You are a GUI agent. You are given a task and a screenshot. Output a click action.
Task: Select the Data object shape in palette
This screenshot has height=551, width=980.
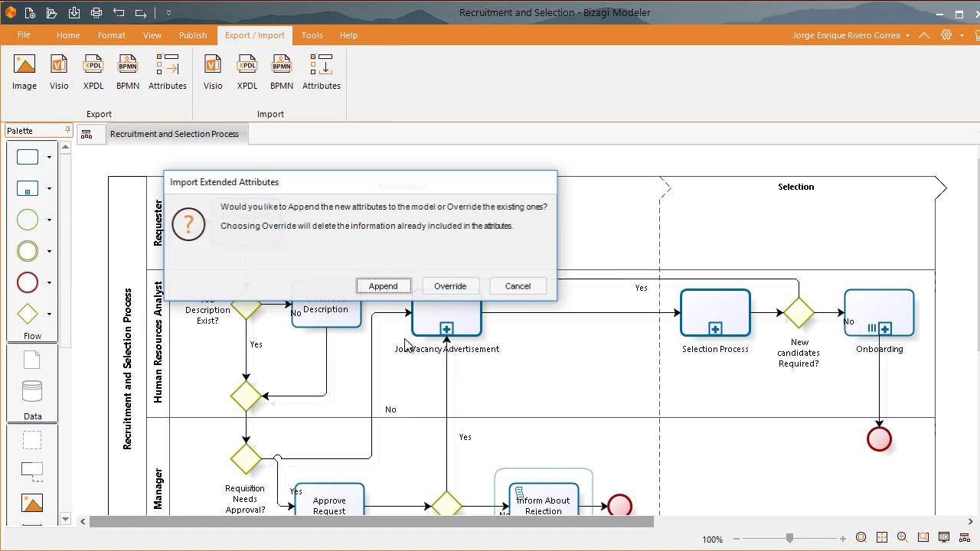[x=31, y=360]
